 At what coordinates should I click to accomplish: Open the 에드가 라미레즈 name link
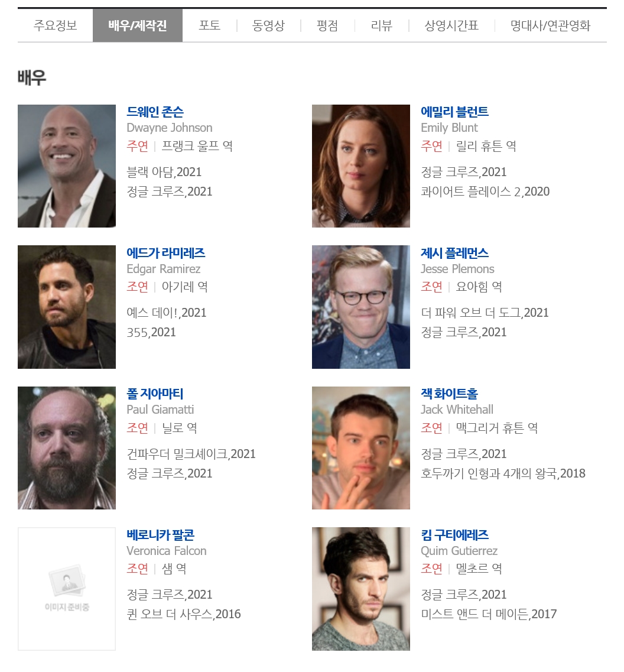[x=166, y=253]
